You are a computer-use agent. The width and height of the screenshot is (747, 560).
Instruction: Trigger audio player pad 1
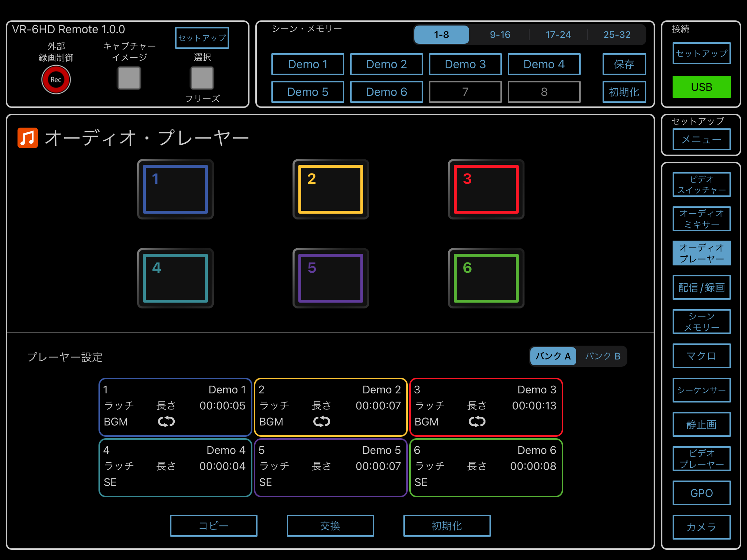pos(175,189)
